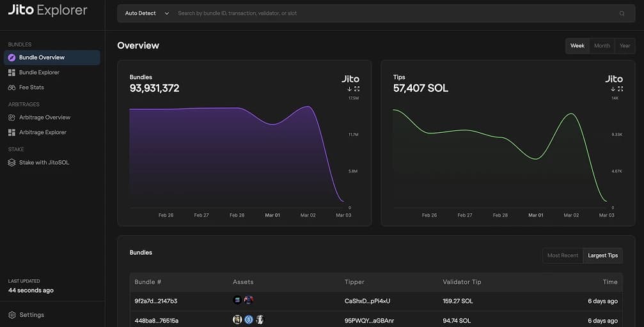Click Mar 01 on the Tips chart axis
Viewport: 644px width, 327px height.
pos(535,215)
